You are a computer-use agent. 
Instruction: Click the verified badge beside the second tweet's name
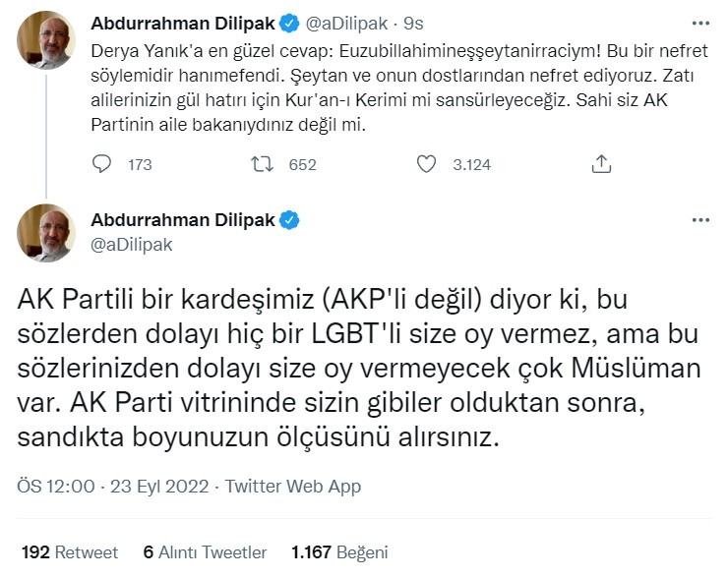pos(290,220)
